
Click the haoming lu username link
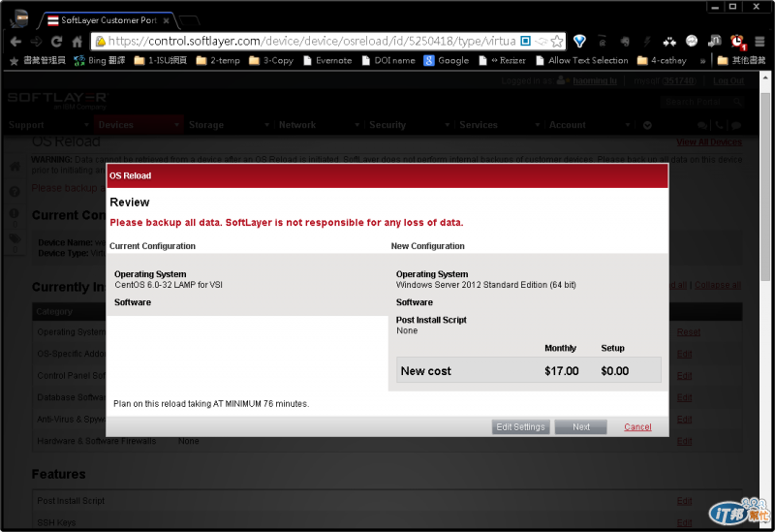[595, 80]
